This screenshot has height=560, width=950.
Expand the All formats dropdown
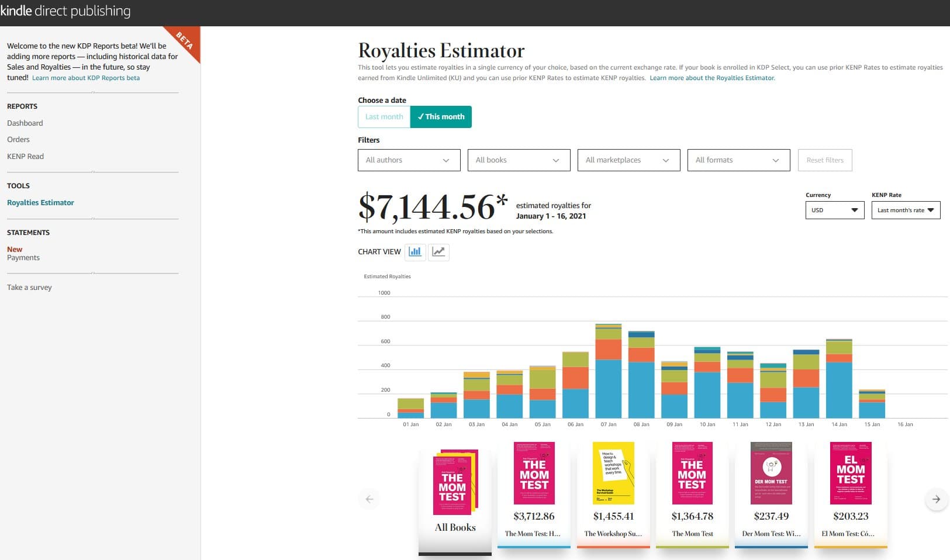(x=738, y=160)
